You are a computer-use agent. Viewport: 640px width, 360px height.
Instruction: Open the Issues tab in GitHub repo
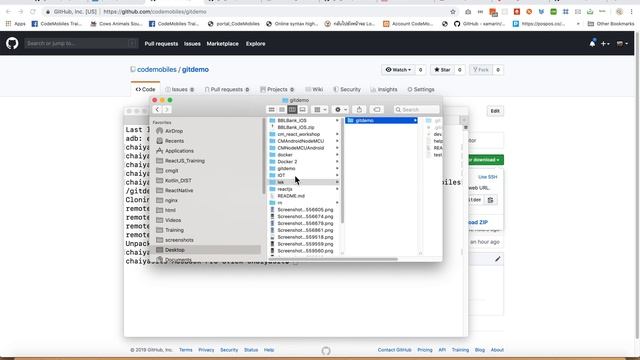click(x=180, y=89)
